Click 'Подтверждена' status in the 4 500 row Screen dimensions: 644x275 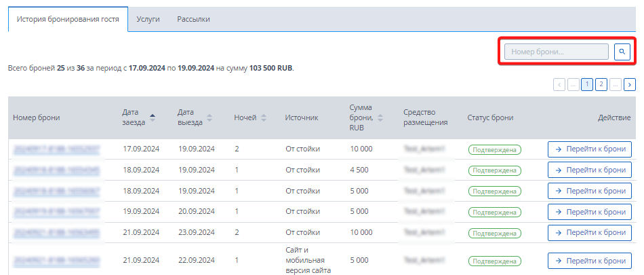(494, 170)
